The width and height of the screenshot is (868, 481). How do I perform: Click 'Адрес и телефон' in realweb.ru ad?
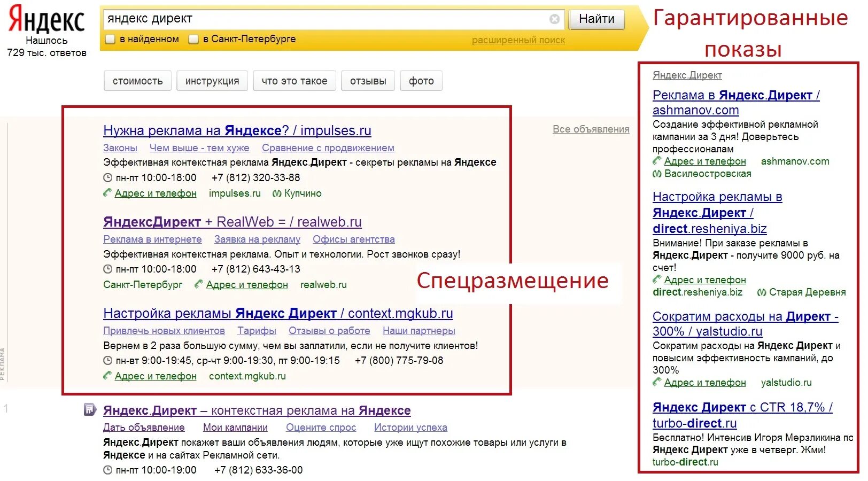click(x=247, y=285)
